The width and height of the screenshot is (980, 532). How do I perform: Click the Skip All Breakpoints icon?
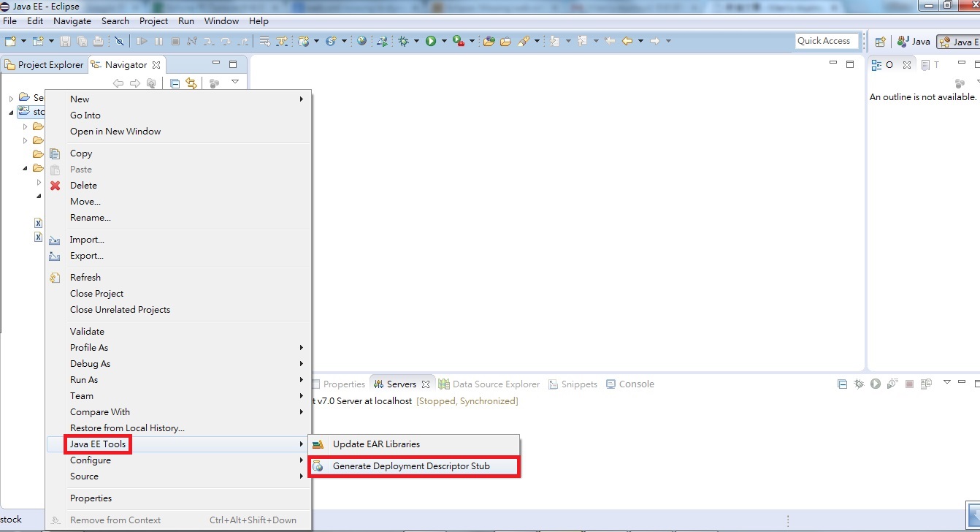pyautogui.click(x=119, y=41)
